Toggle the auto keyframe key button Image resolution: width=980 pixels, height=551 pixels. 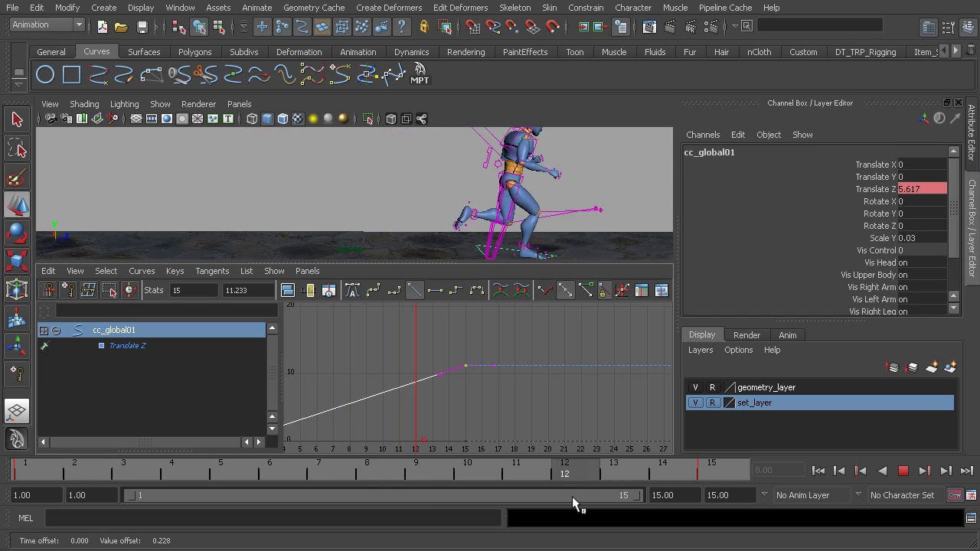955,495
